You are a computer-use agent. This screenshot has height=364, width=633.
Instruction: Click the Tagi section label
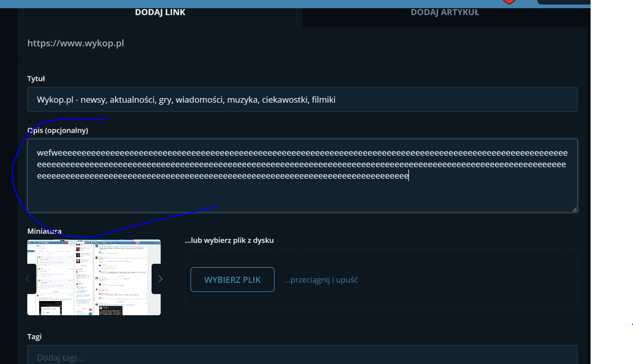point(34,337)
